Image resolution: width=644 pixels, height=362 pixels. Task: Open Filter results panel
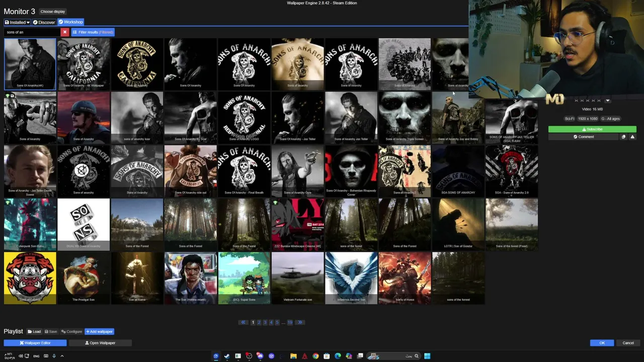pyautogui.click(x=93, y=32)
